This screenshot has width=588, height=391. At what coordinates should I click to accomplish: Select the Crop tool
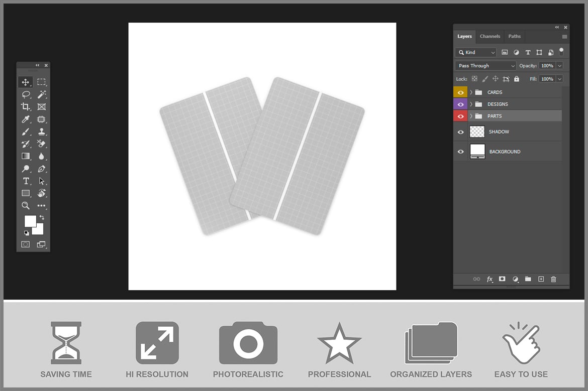coord(26,107)
